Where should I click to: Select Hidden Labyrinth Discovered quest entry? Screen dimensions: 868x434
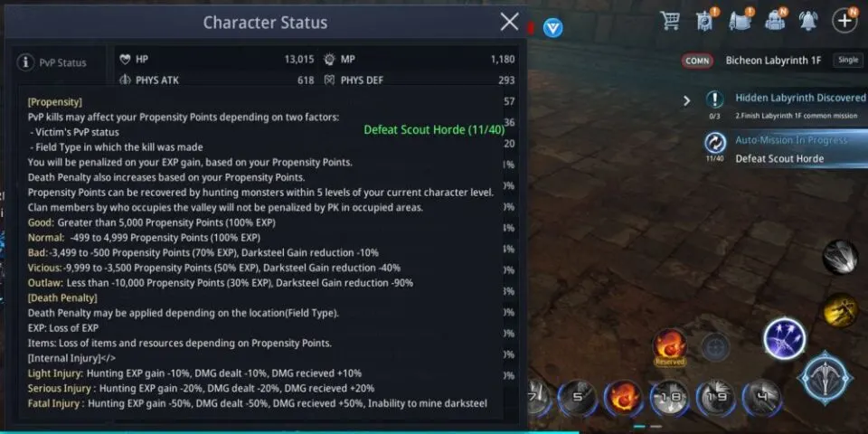pos(800,98)
